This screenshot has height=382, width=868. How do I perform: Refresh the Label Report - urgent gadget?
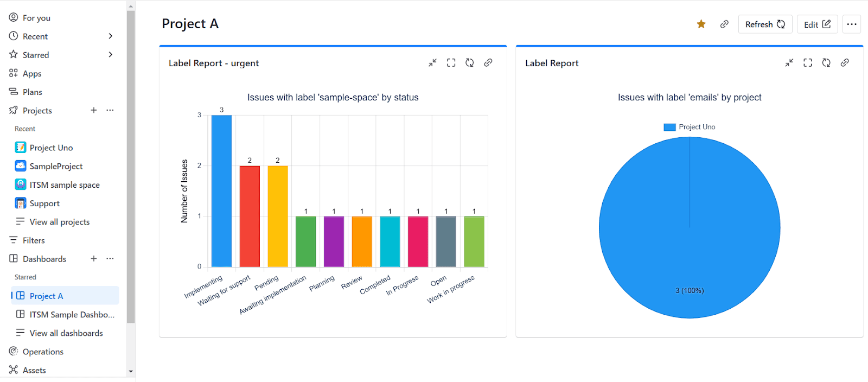(x=469, y=63)
